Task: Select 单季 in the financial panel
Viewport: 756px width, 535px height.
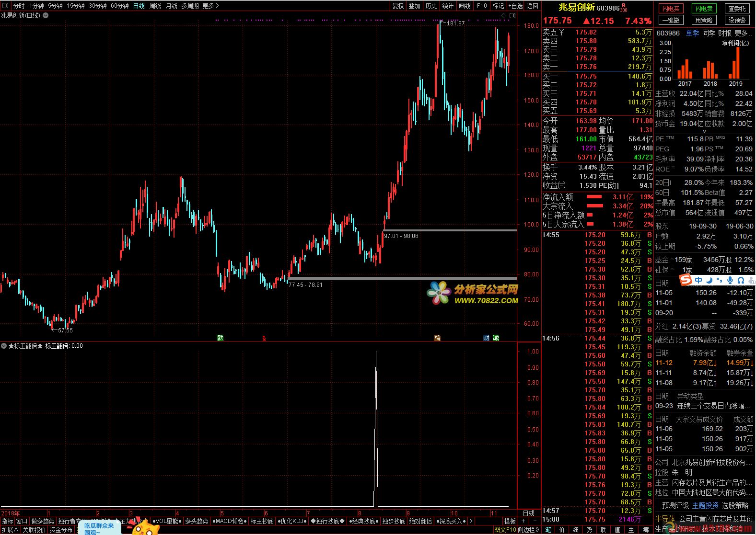Action: click(692, 33)
